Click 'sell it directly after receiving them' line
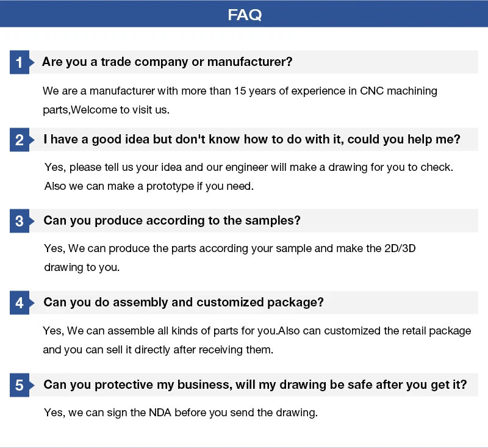The image size is (488, 448). coord(158,350)
